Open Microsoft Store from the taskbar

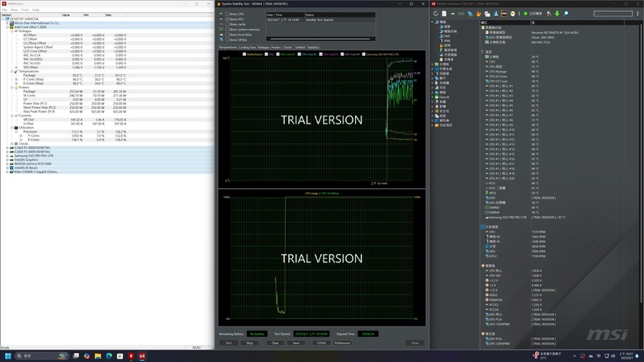pos(120,356)
